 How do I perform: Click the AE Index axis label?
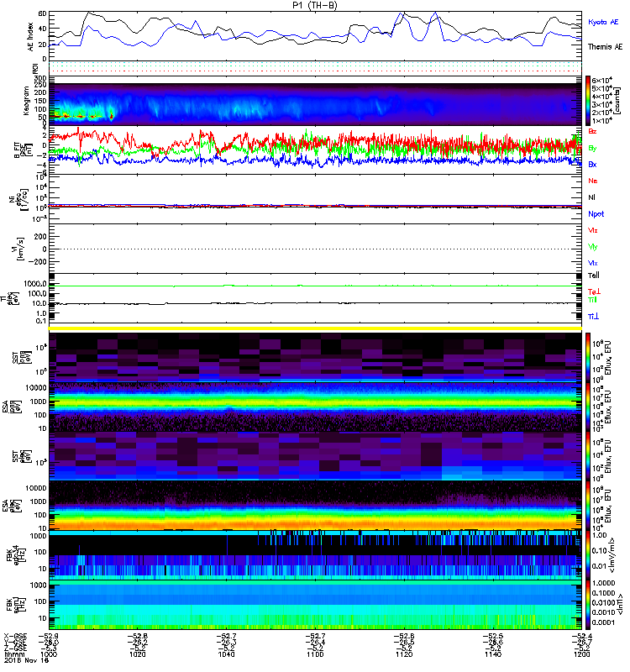30,36
